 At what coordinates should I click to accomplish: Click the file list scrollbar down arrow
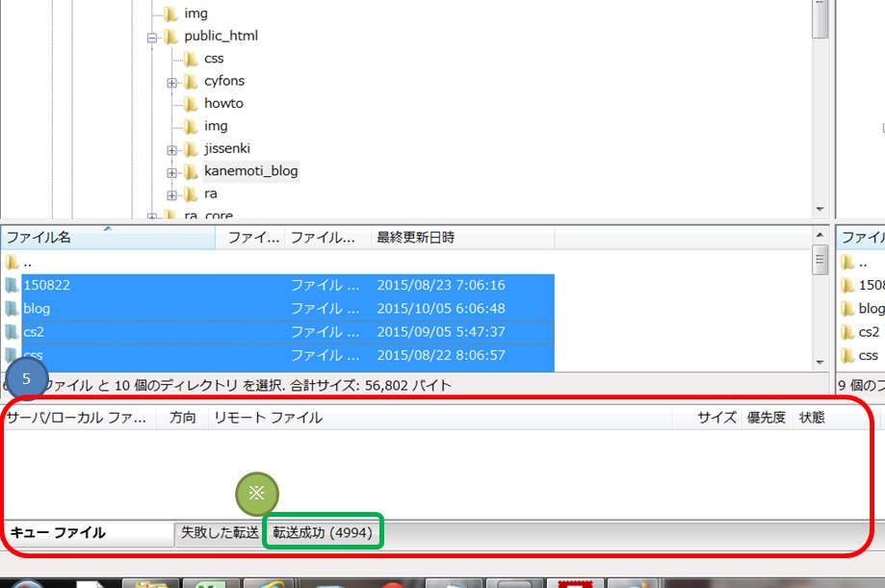(x=820, y=364)
